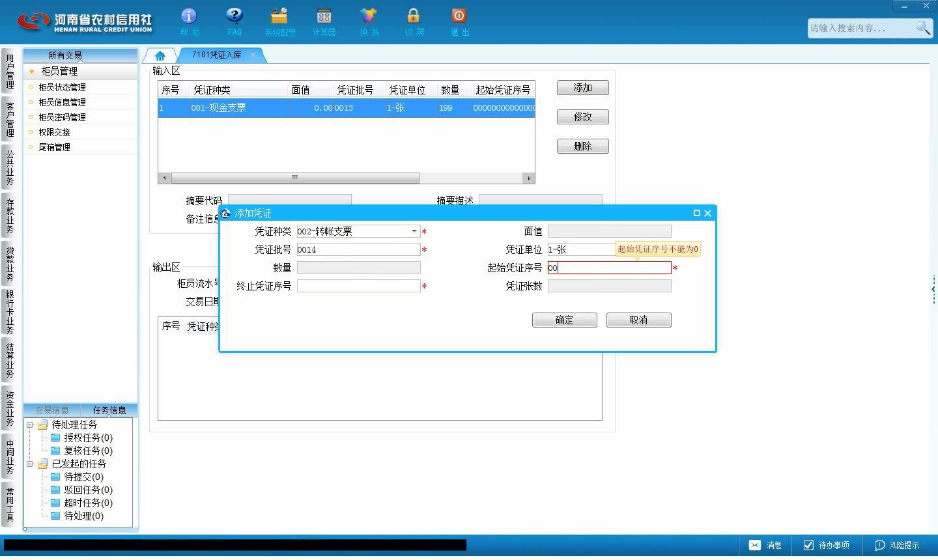The width and height of the screenshot is (938, 560).
Task: Select 待提交(0) in task tree
Action: point(77,477)
